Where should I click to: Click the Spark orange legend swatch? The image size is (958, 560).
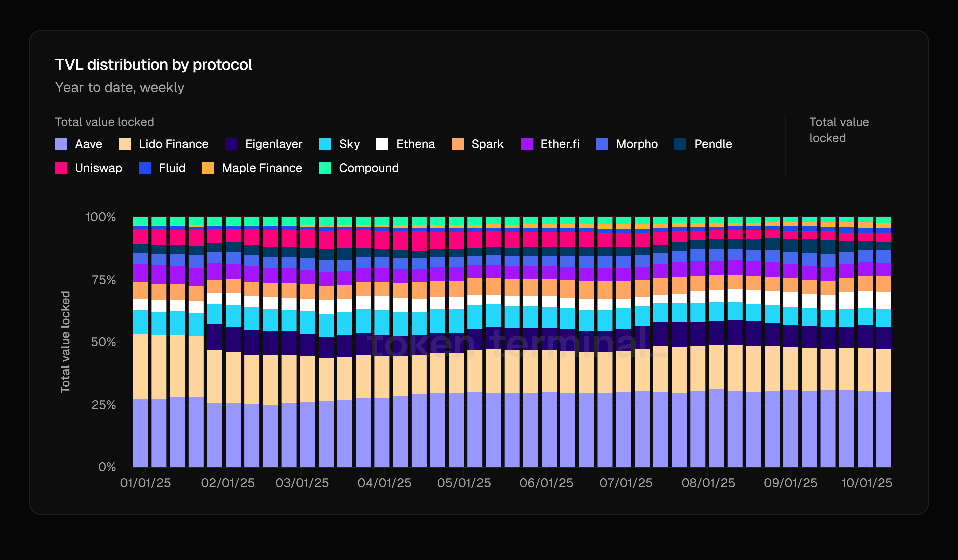(458, 144)
